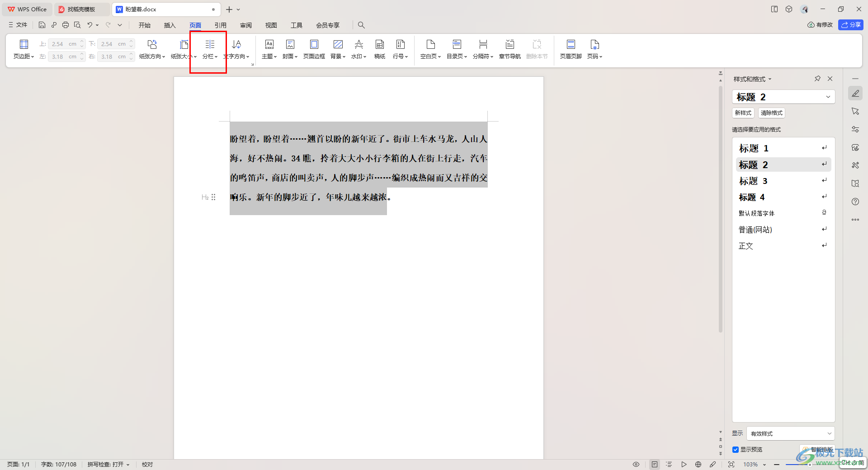Viewport: 868px width, 470px height.
Task: Open the watermark (水印) menu
Action: click(359, 49)
